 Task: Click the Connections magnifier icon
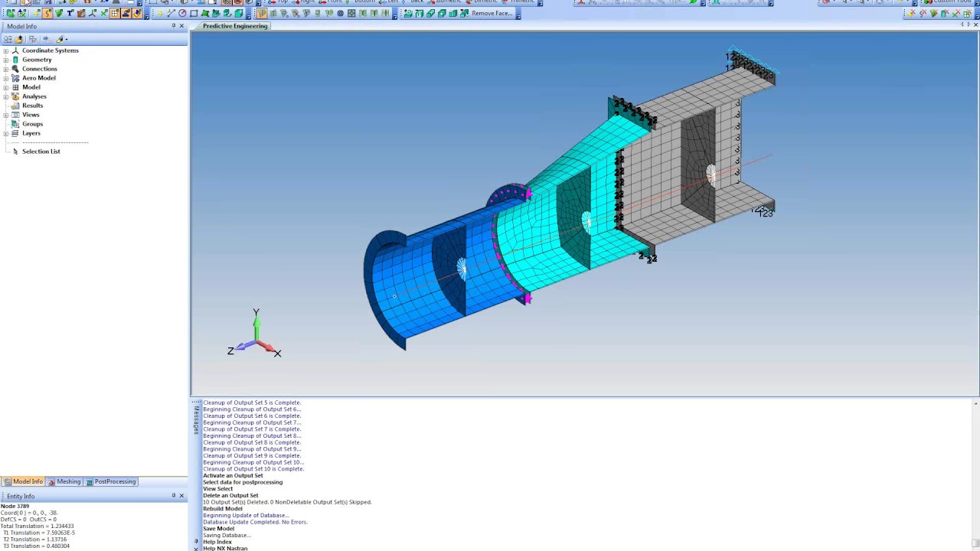click(x=15, y=69)
